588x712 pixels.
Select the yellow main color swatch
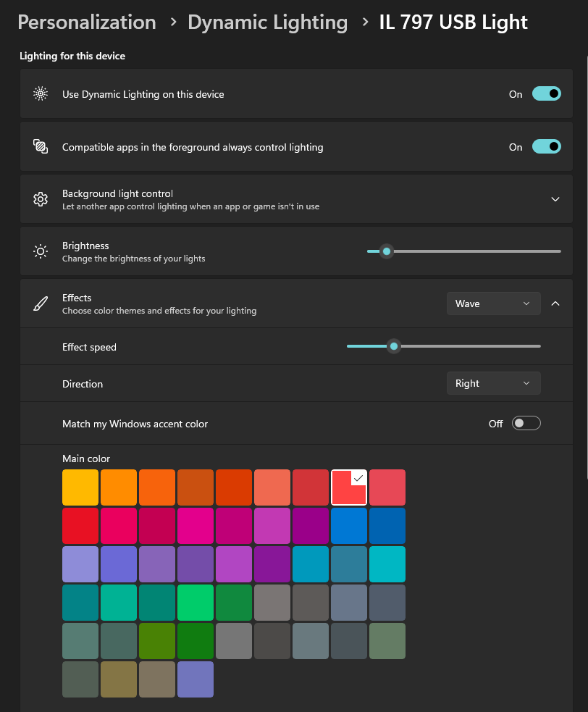pyautogui.click(x=80, y=487)
